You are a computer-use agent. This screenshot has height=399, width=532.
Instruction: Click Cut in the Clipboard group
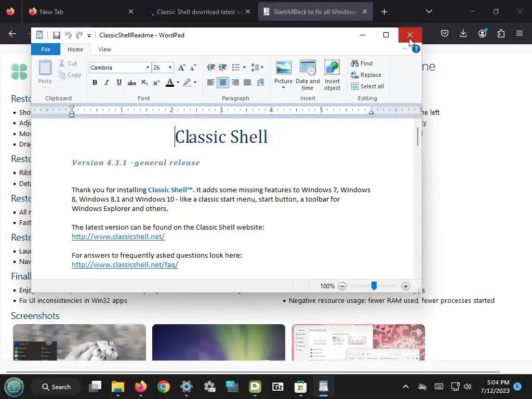pyautogui.click(x=68, y=63)
